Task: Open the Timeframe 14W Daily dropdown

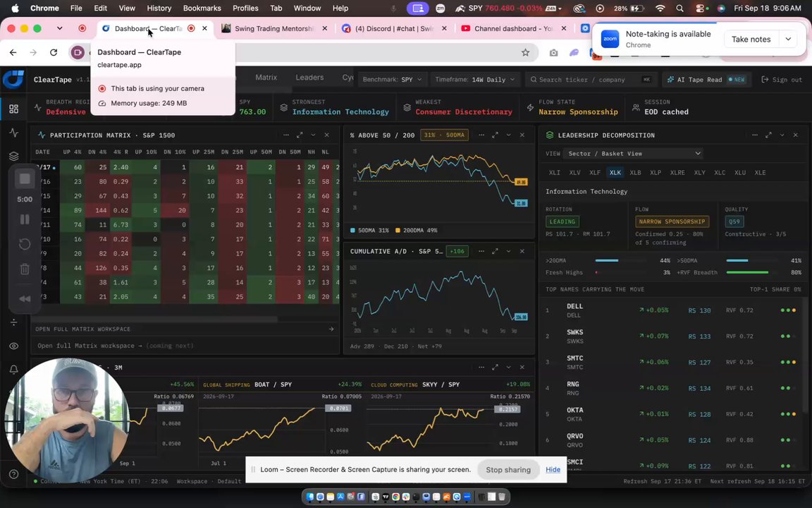Action: [x=475, y=79]
